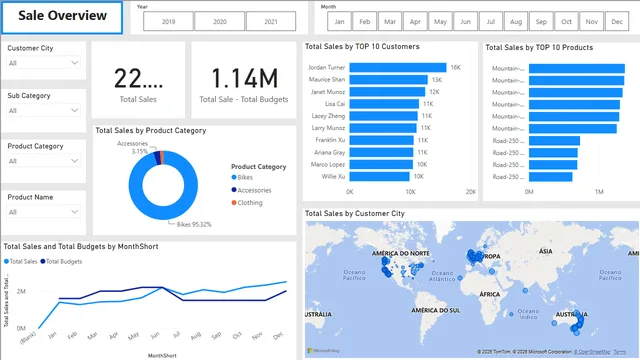
Task: Filter by Mar month button
Action: (x=390, y=22)
